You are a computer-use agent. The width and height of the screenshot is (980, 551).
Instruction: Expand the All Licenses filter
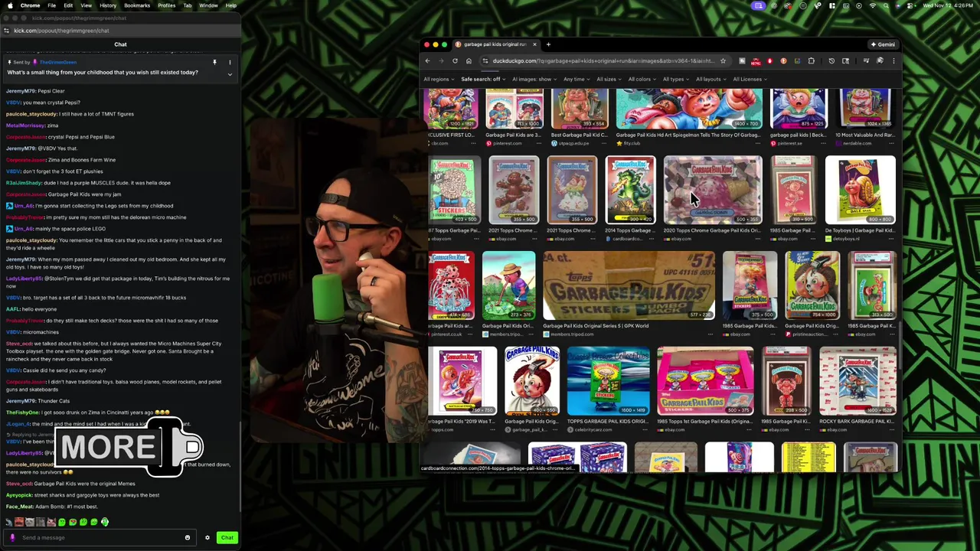click(x=750, y=80)
